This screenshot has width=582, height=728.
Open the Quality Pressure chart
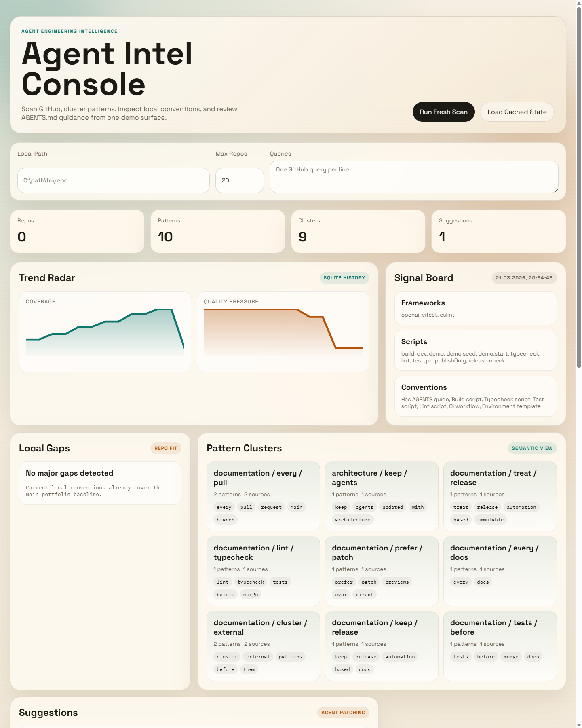[283, 332]
